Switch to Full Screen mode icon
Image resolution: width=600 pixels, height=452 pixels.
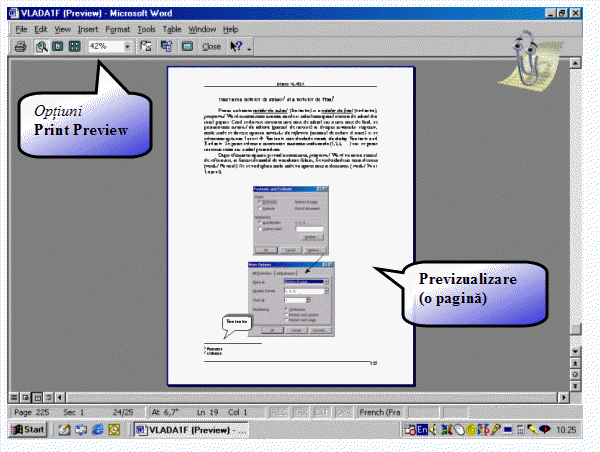click(187, 46)
